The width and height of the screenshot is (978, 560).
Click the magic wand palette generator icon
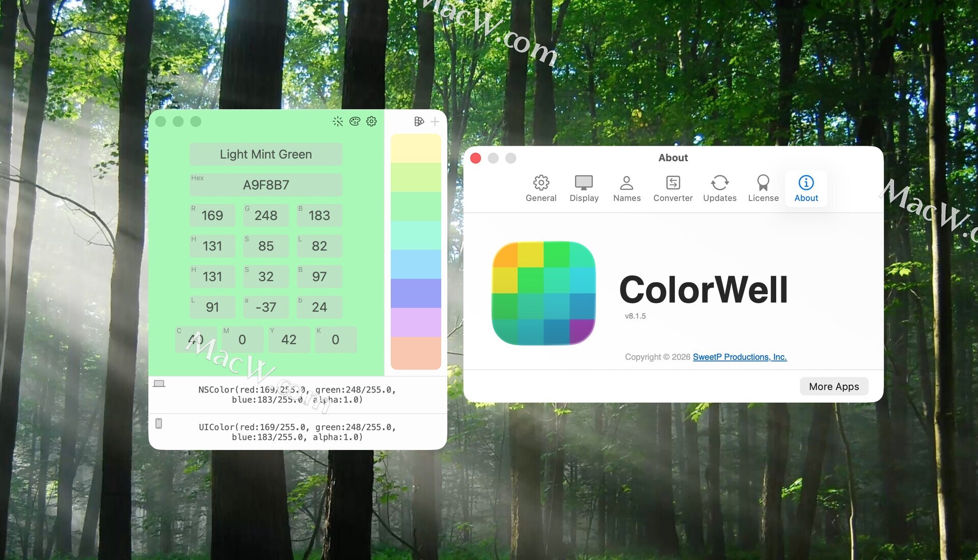pos(338,121)
